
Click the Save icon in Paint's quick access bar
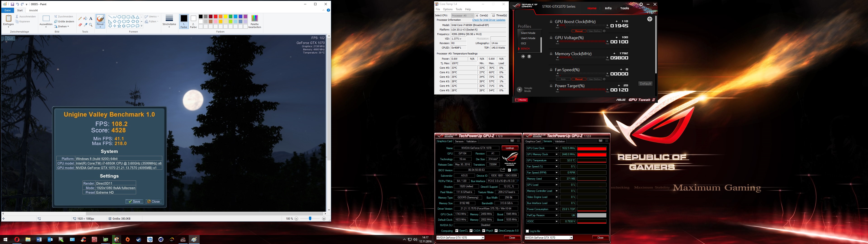point(12,4)
